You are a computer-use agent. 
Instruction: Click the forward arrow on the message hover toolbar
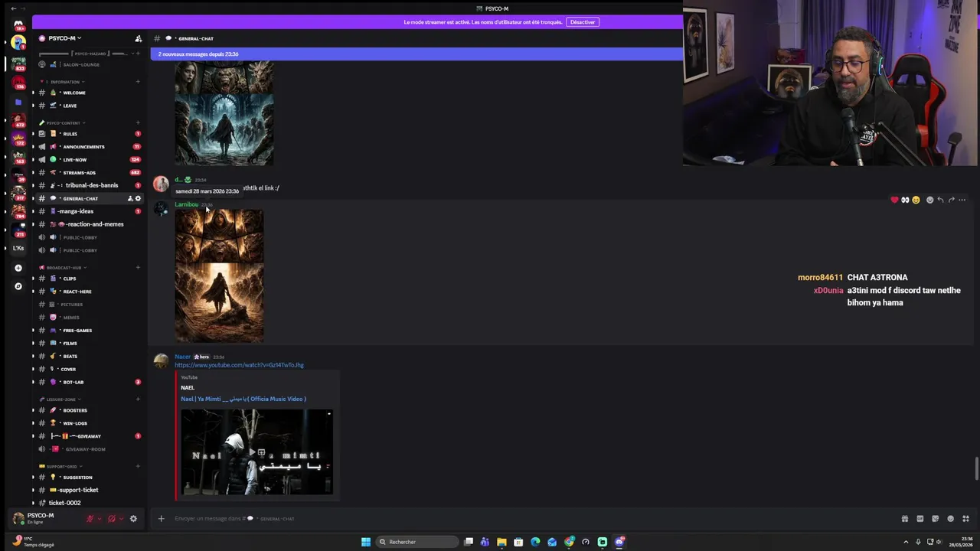(x=951, y=200)
